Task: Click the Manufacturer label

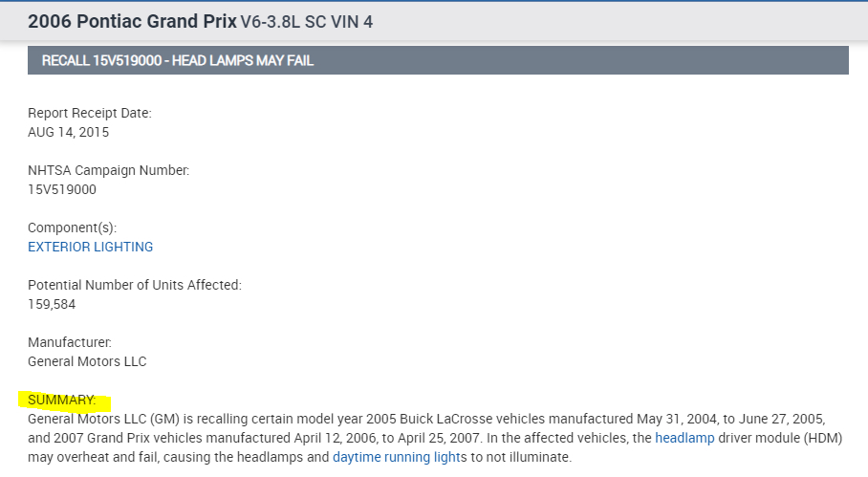Action: (x=70, y=342)
